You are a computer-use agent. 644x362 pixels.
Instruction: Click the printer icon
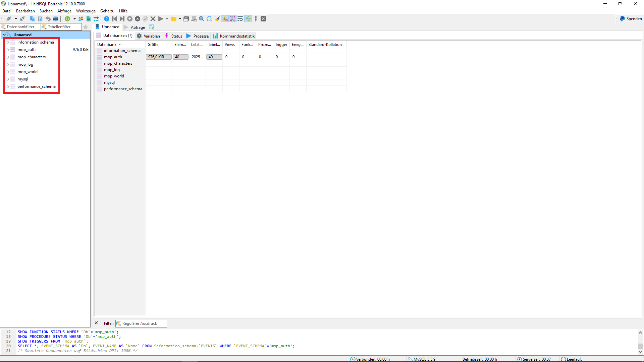click(x=56, y=19)
